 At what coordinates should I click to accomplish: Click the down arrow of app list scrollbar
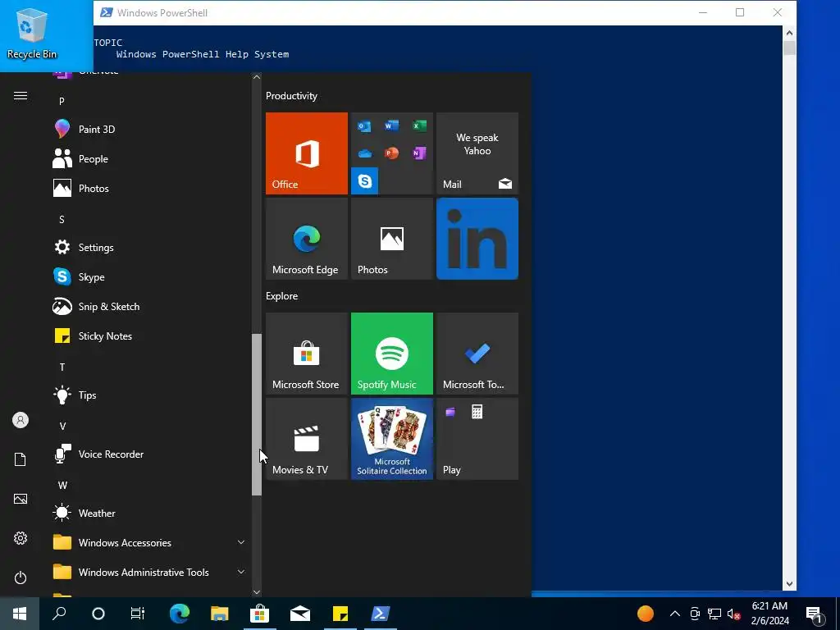pyautogui.click(x=257, y=592)
